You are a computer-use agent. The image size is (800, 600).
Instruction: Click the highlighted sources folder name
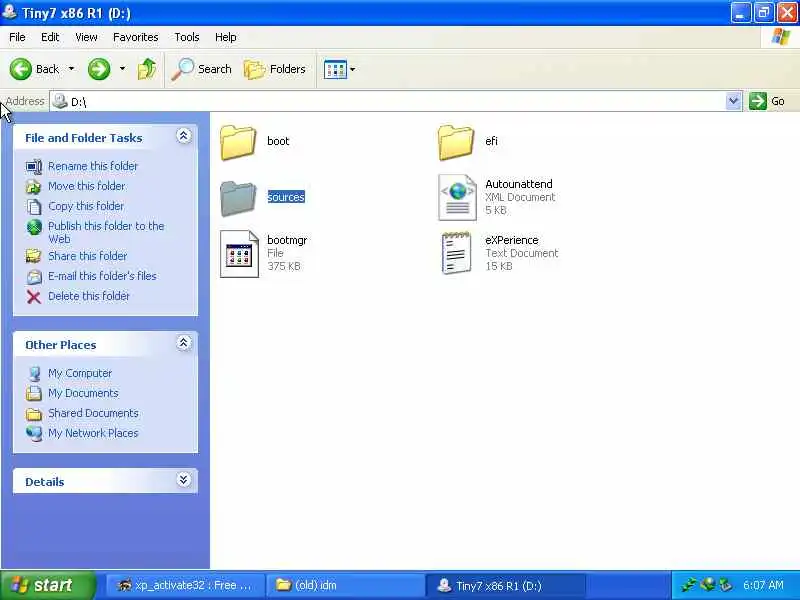286,197
